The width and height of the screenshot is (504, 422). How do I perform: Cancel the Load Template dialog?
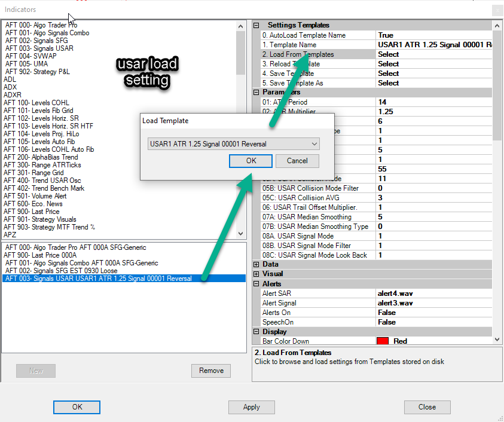pos(297,161)
